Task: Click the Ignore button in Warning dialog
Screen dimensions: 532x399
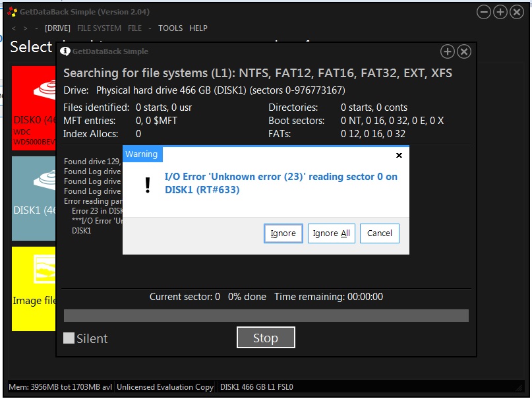Action: pos(283,233)
